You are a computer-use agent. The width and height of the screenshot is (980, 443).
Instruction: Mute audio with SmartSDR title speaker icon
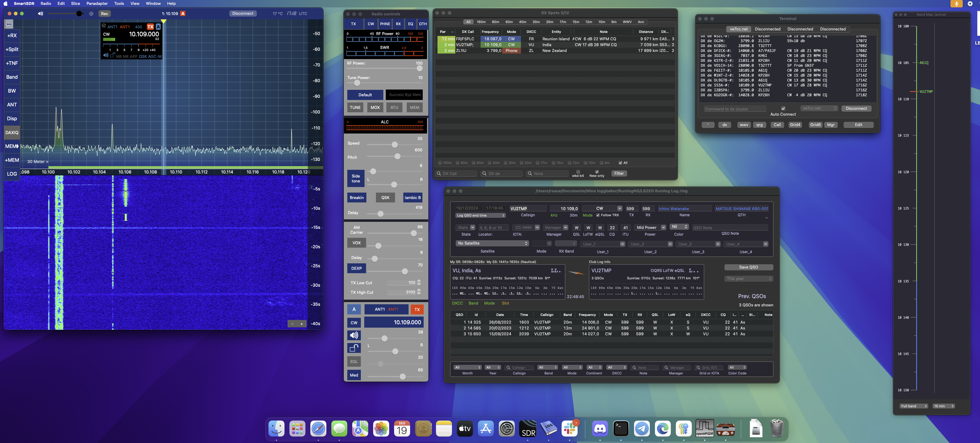(x=40, y=14)
